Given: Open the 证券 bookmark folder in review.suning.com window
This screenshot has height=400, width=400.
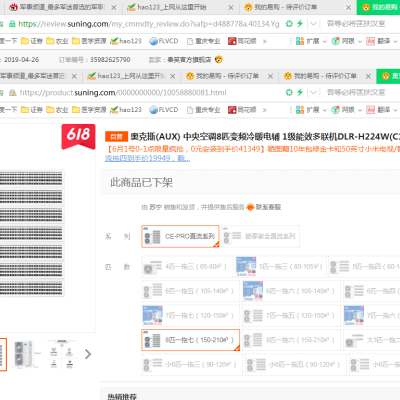Looking at the screenshot, I should 32,41.
